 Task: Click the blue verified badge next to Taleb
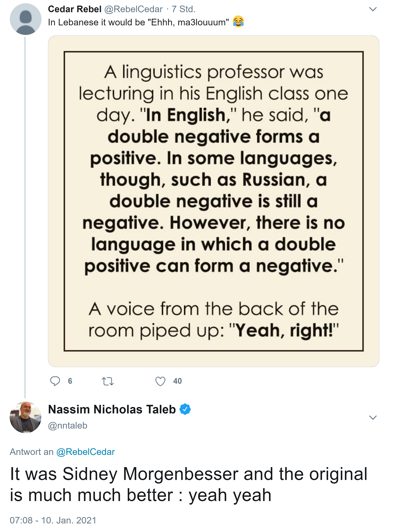point(185,409)
